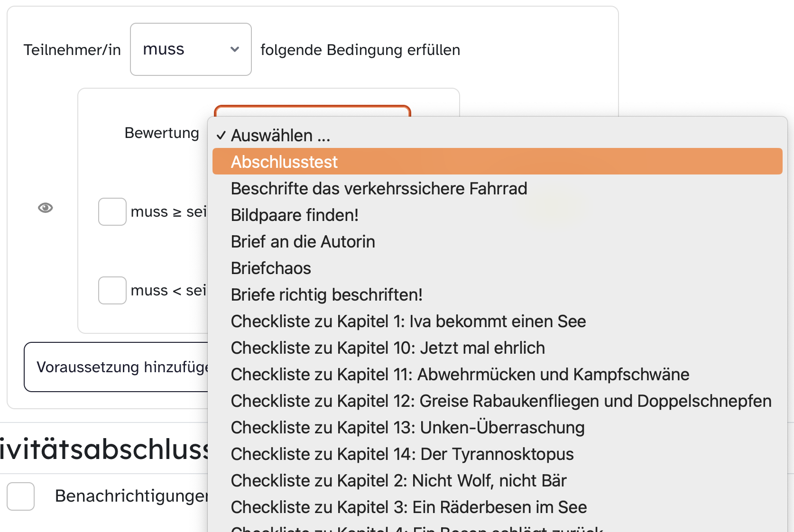Choose 'Abschlusstest' from the list
Screen dimensions: 794x532
tap(284, 162)
